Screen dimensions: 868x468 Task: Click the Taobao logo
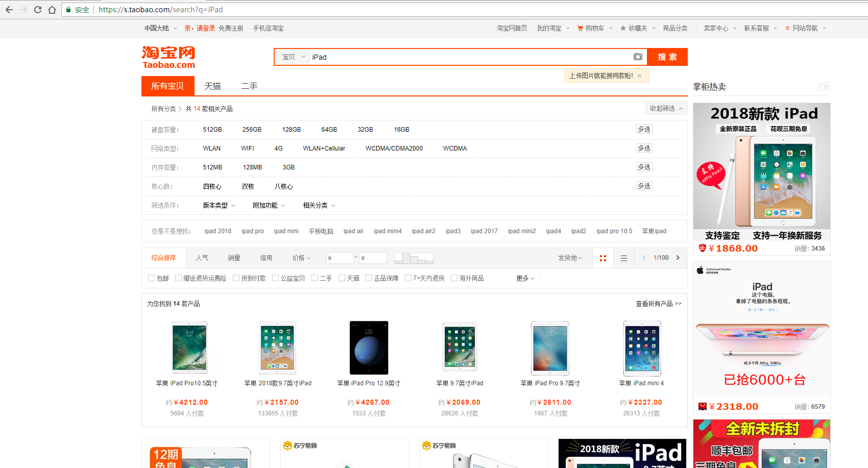pos(168,57)
